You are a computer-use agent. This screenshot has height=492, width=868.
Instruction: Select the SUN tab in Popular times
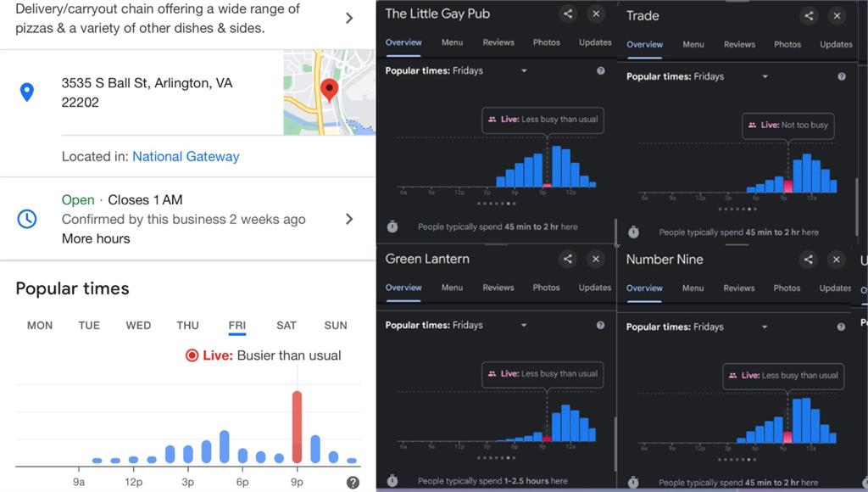pos(336,326)
